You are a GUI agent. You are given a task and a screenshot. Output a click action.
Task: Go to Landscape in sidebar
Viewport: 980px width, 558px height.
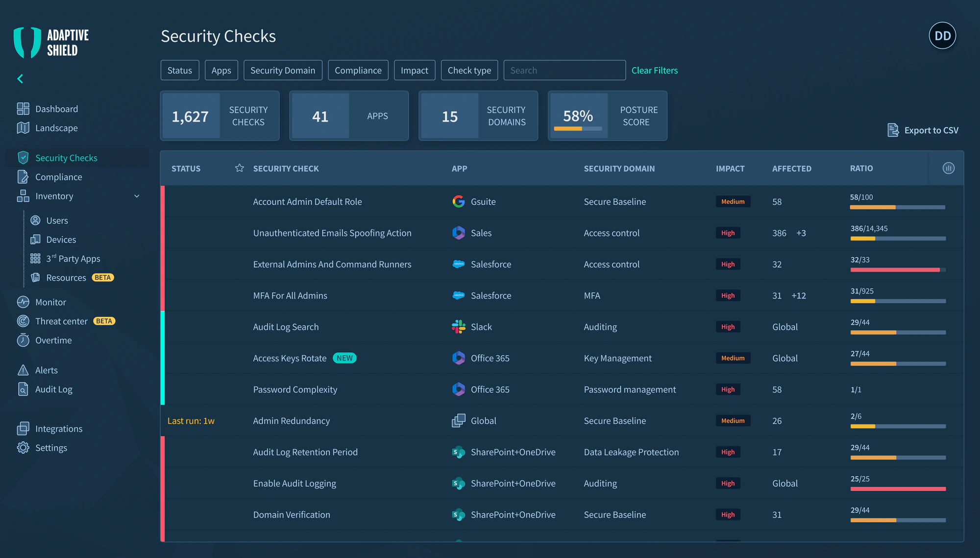(56, 128)
